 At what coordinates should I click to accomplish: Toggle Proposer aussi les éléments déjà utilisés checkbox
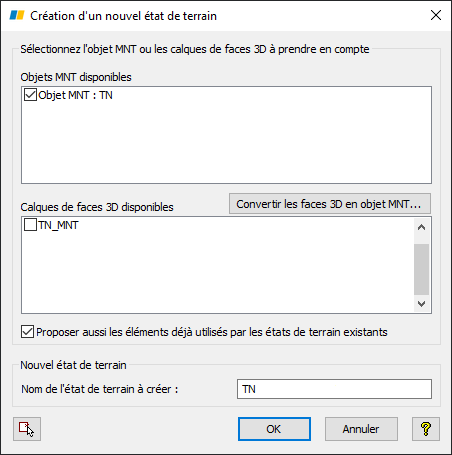(27, 332)
